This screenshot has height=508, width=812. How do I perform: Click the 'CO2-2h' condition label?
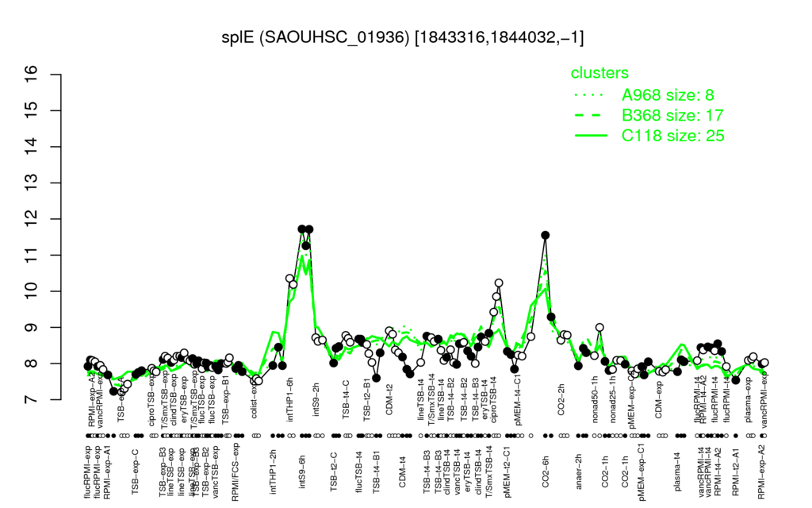point(561,400)
